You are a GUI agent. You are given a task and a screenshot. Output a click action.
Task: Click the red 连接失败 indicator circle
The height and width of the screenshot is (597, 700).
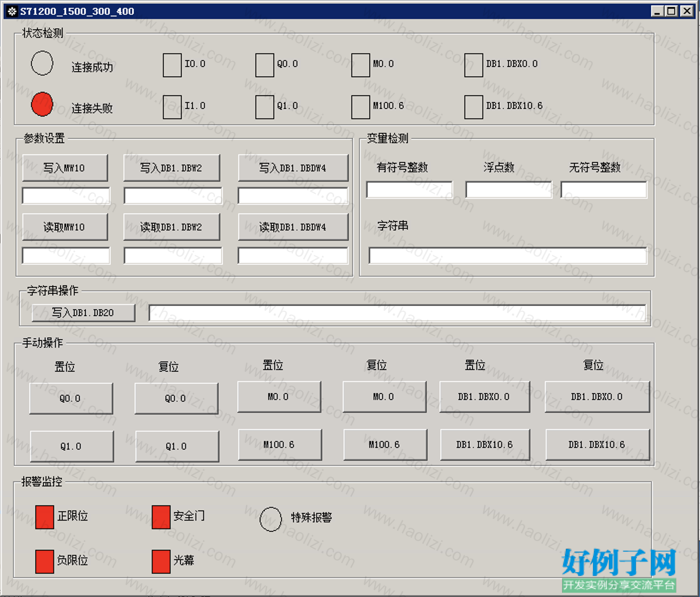42,104
